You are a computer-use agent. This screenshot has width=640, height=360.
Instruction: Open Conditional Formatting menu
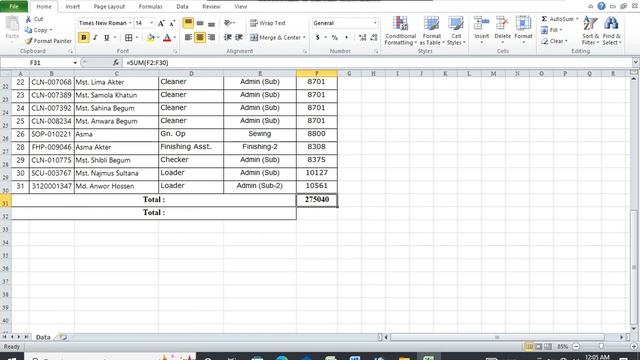[400, 31]
